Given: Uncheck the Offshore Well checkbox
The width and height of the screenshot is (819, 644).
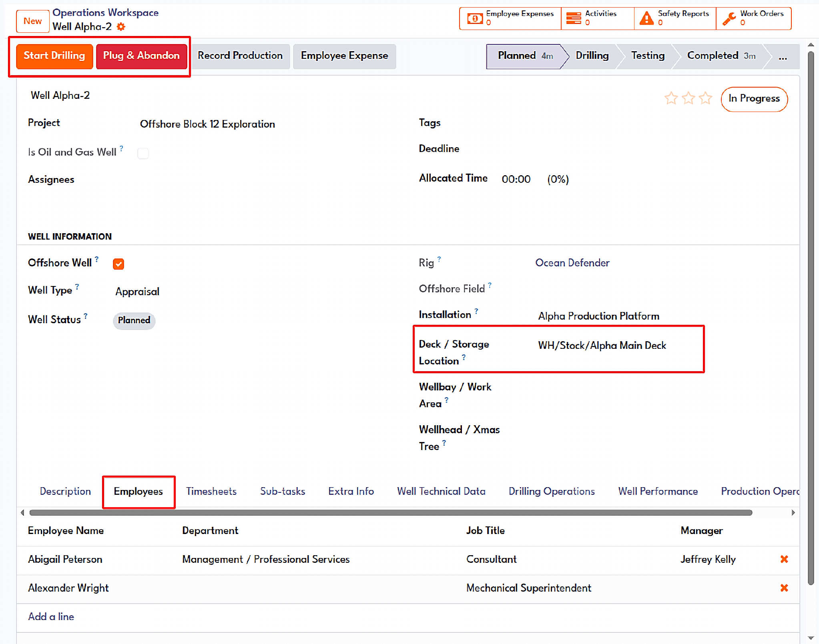Looking at the screenshot, I should 118,264.
